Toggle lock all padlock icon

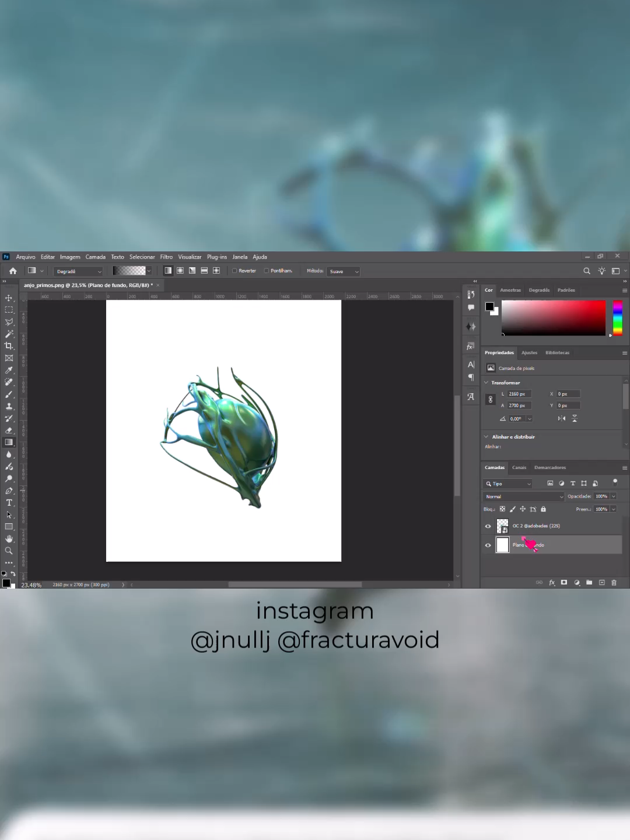click(543, 509)
